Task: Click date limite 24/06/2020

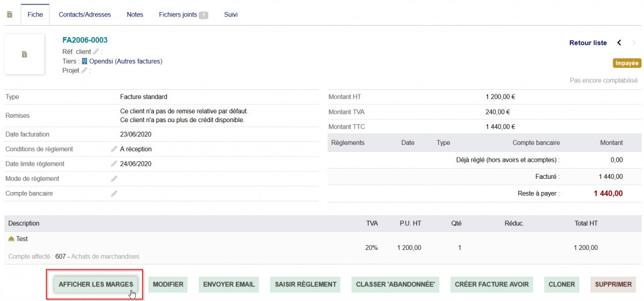Action: [136, 164]
